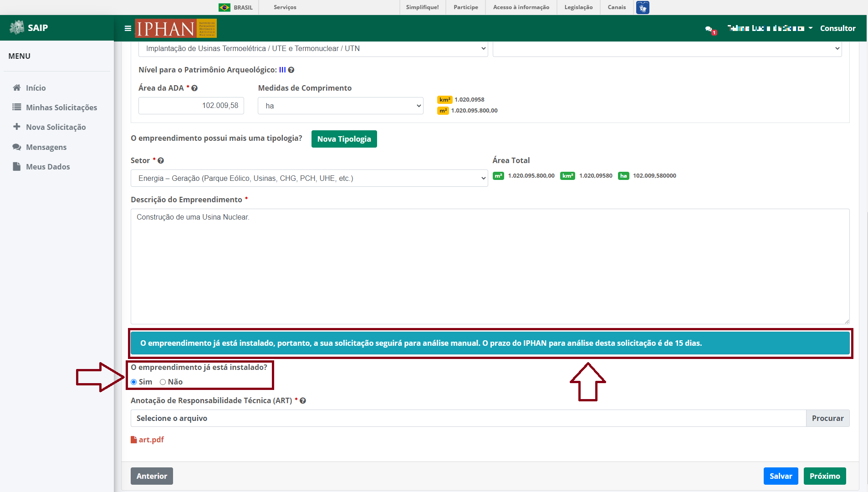868x492 pixels.
Task: Click the Meus Dados file icon
Action: [x=17, y=166]
